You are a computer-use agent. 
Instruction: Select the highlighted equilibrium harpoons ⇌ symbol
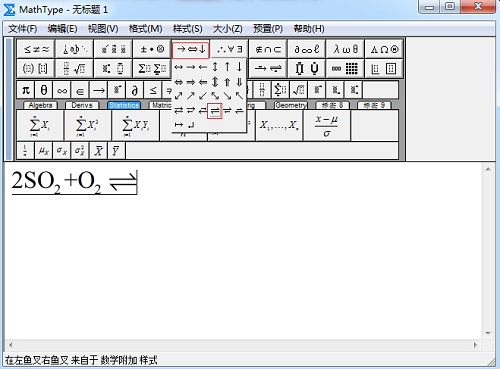pyautogui.click(x=215, y=111)
